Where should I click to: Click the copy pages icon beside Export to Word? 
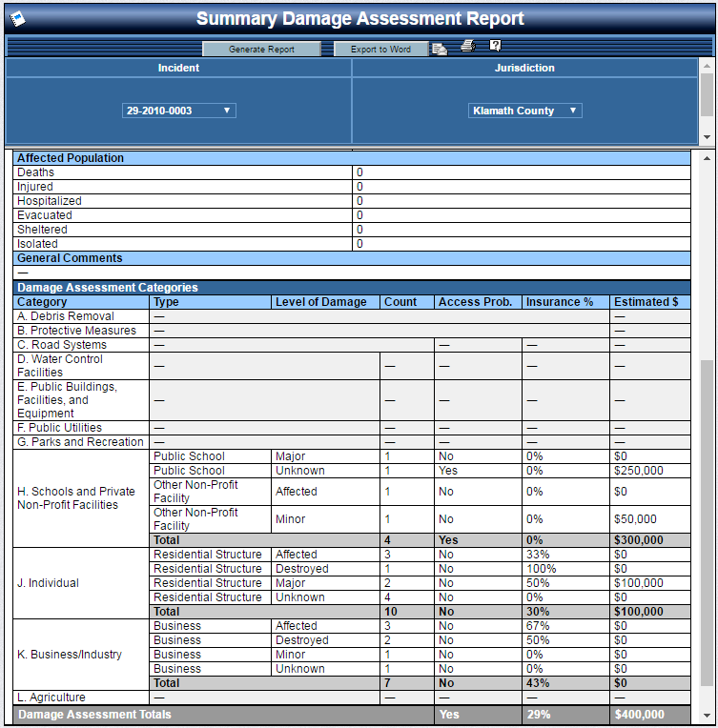tap(439, 49)
